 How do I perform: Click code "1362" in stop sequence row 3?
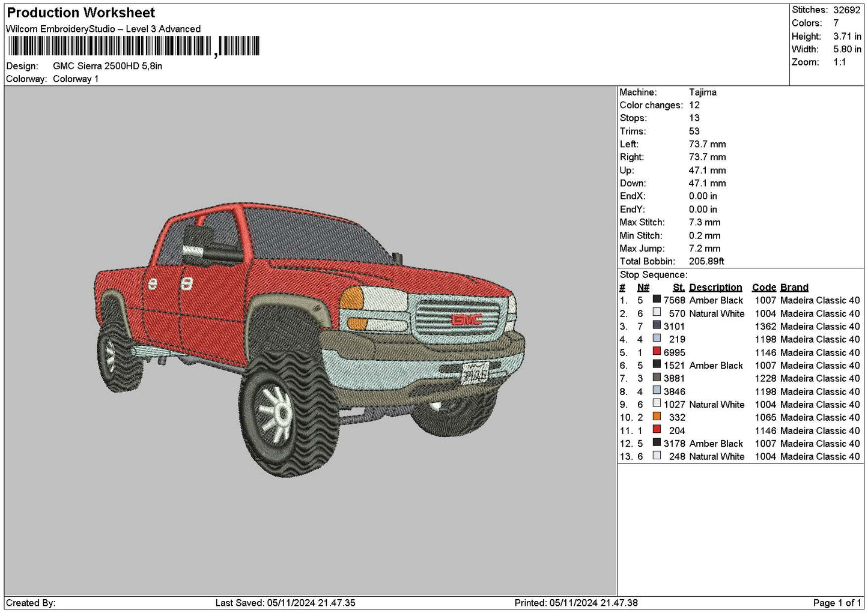point(766,327)
